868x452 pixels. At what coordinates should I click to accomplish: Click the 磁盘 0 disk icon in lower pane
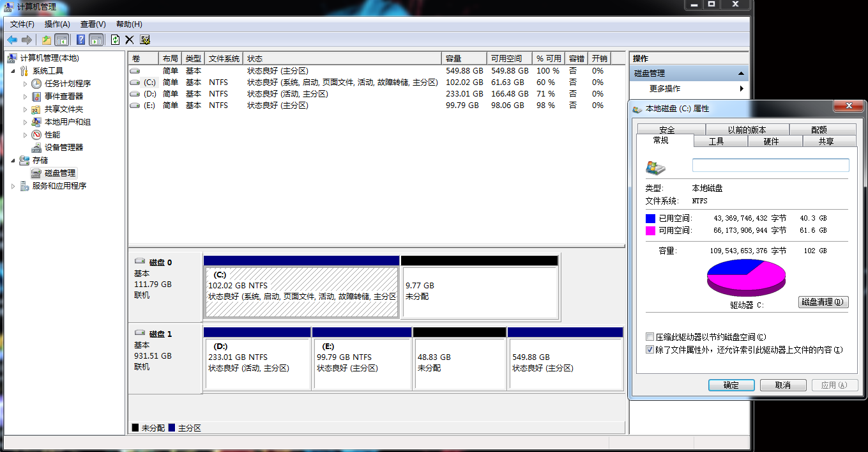(140, 261)
